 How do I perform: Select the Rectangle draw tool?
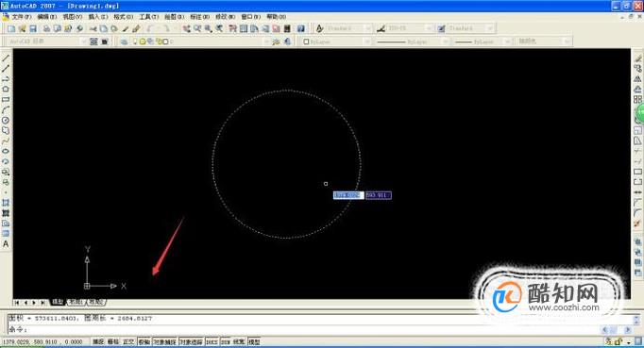tap(6, 99)
